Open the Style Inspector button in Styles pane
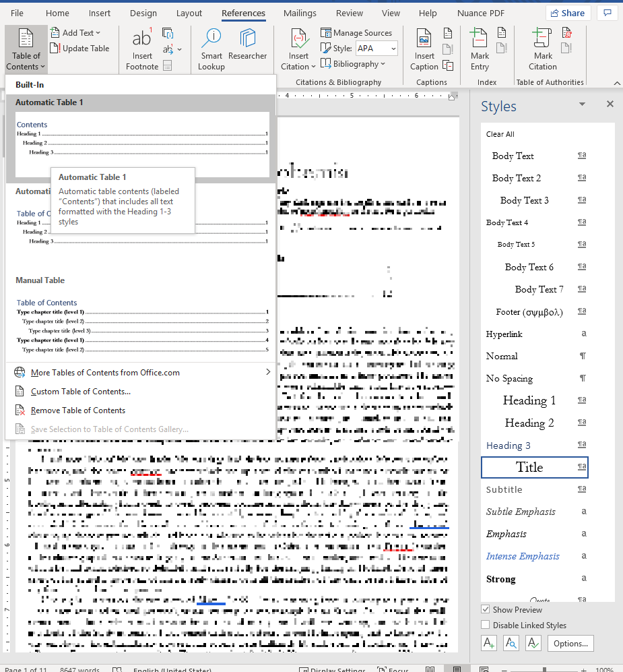 click(511, 643)
